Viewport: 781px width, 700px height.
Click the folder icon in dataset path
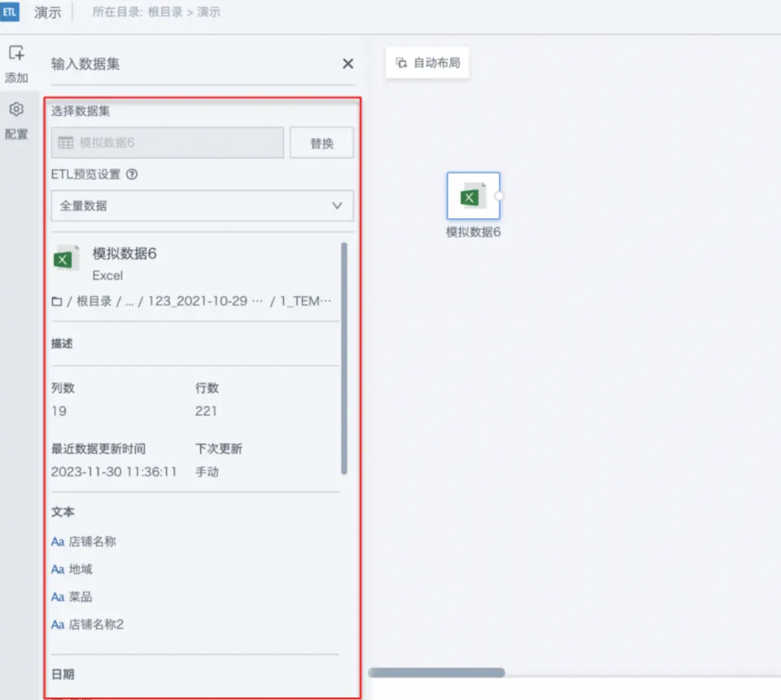[x=56, y=301]
